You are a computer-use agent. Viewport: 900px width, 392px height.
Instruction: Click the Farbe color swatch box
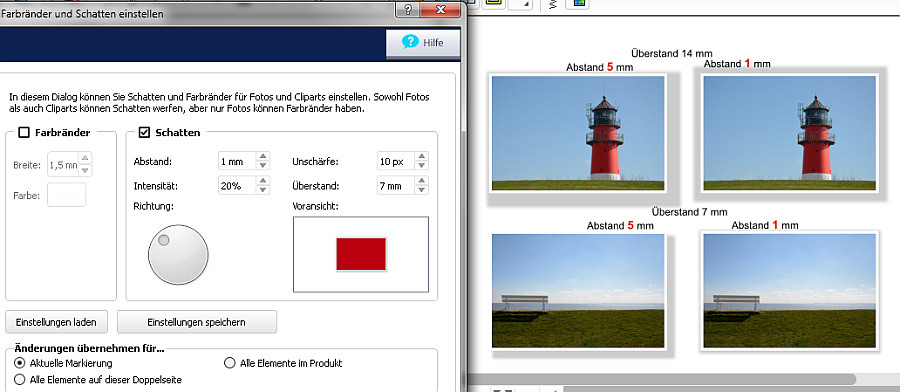tap(67, 195)
